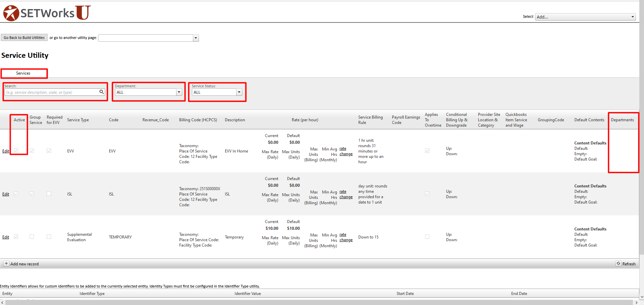Image resolution: width=644 pixels, height=305 pixels.
Task: Toggle Applies To Overtime checkbox in EVV row
Action: [427, 151]
